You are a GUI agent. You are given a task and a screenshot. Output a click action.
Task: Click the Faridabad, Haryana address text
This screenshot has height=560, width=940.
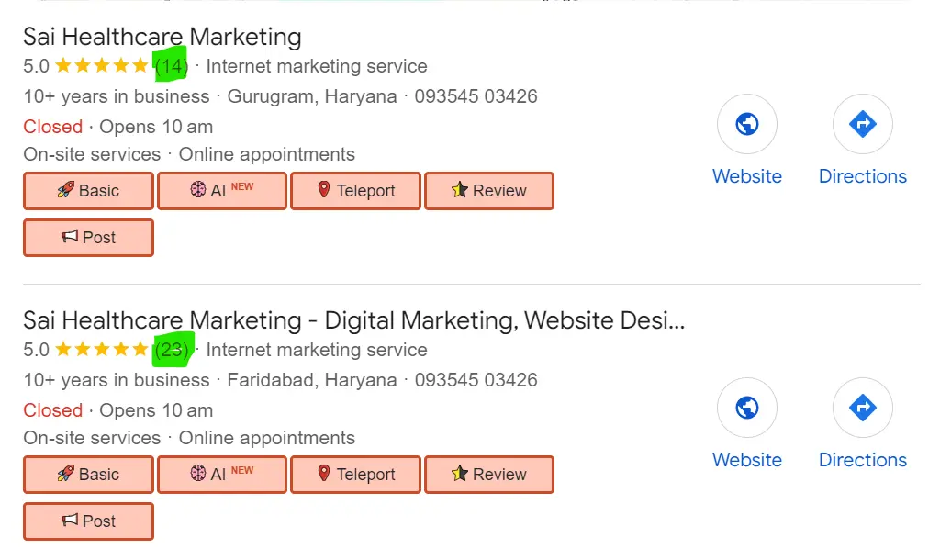[x=312, y=380]
